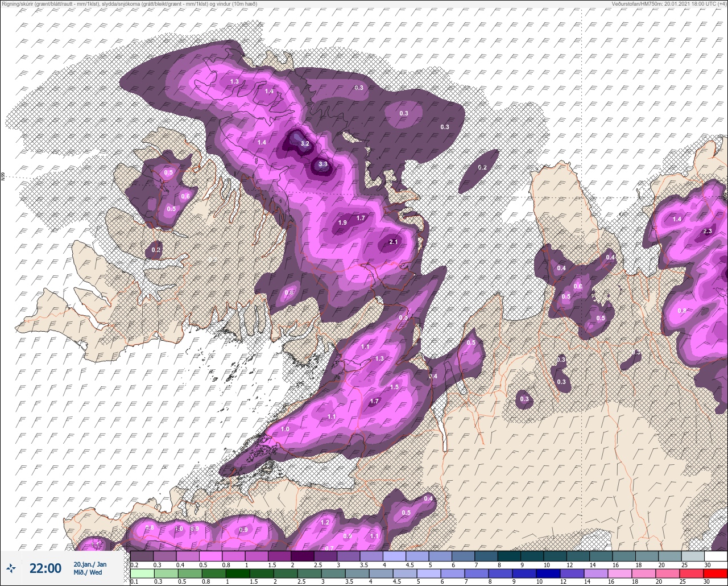Click the date label '20.jan./ Jan'
The height and width of the screenshot is (586, 728).
pos(90,564)
